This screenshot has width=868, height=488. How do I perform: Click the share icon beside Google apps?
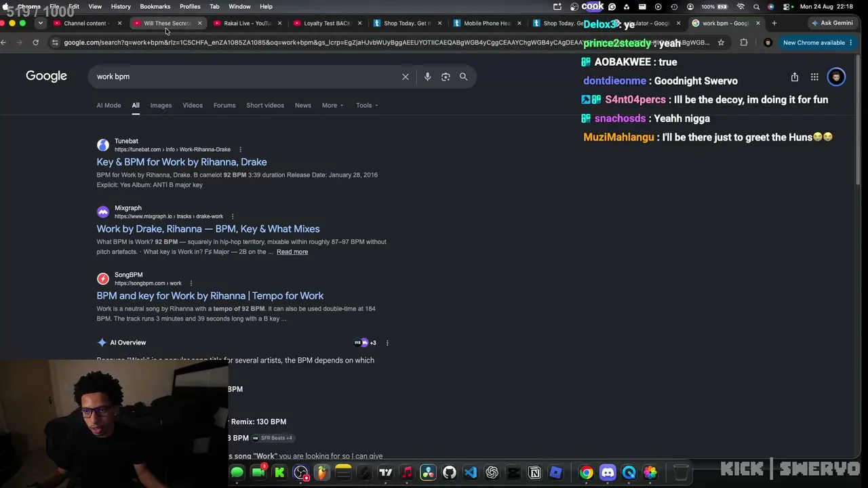click(x=795, y=77)
